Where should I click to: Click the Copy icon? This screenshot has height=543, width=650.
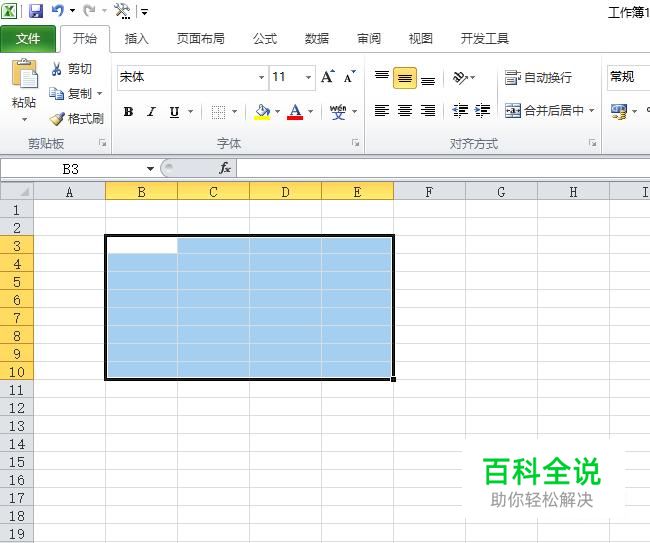coord(56,94)
